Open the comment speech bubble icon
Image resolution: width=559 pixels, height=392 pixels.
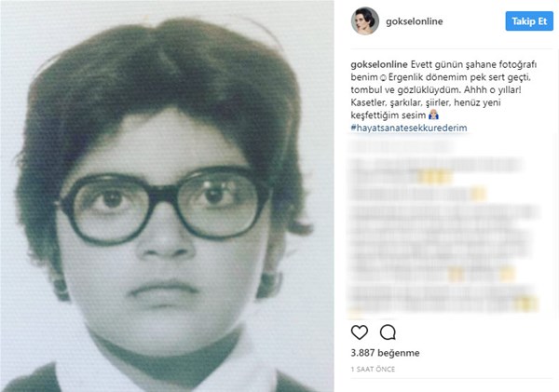pyautogui.click(x=388, y=332)
